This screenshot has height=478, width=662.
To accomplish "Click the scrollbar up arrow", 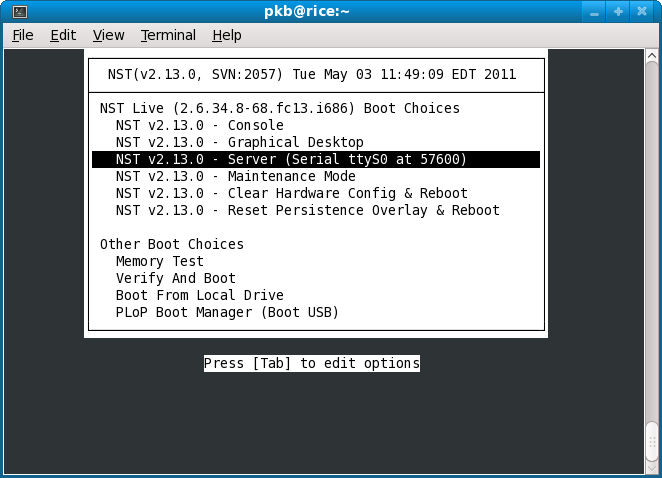I will coord(651,55).
